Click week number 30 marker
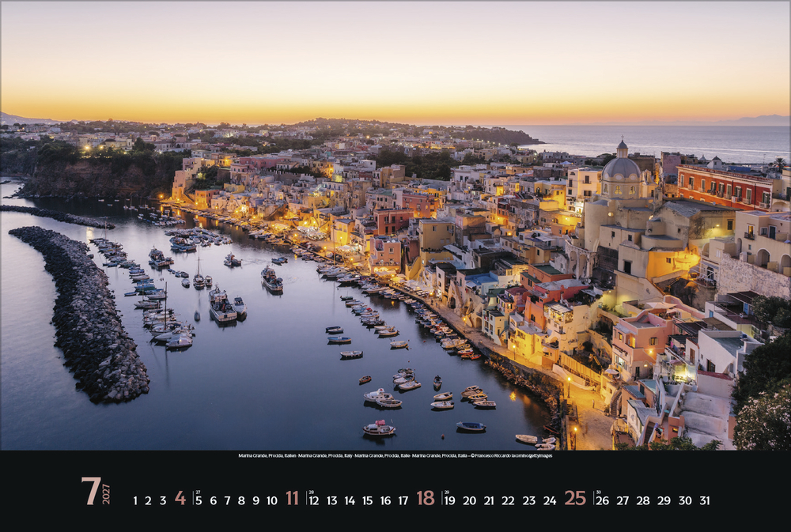791x532 pixels. [x=598, y=492]
